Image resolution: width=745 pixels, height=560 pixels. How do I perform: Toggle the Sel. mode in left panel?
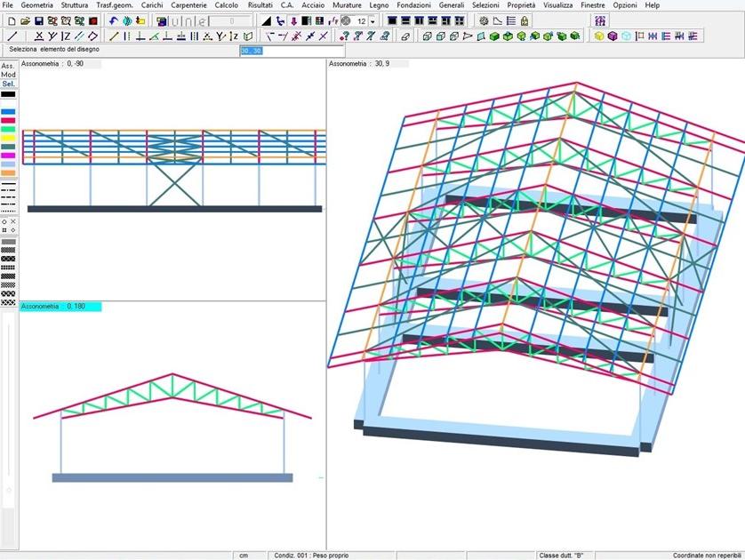coord(8,84)
